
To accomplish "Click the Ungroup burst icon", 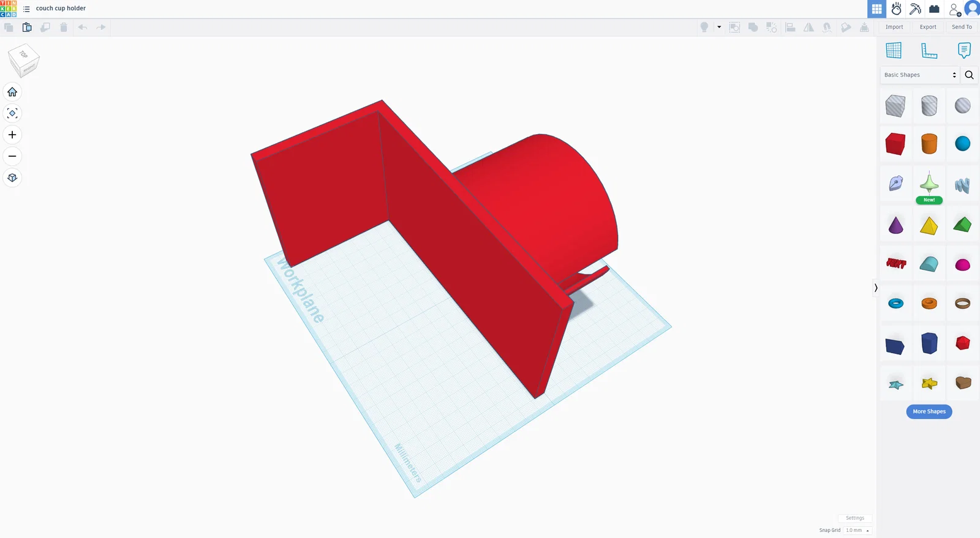I will point(772,27).
